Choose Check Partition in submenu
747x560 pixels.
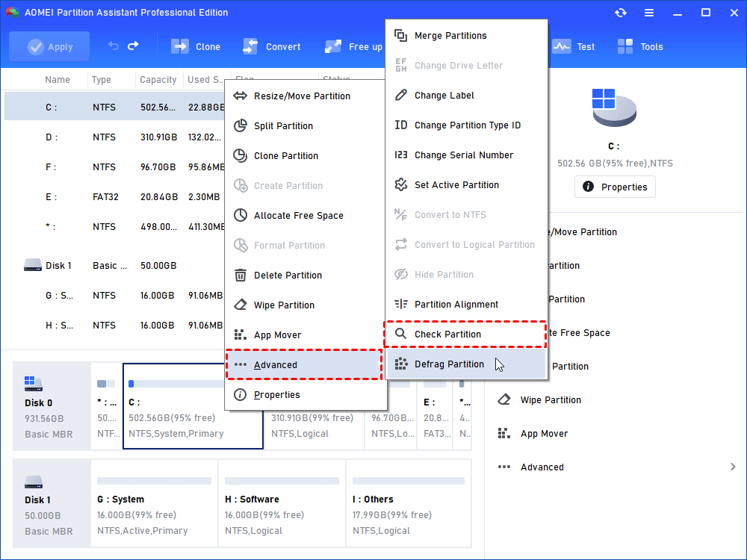click(x=447, y=335)
